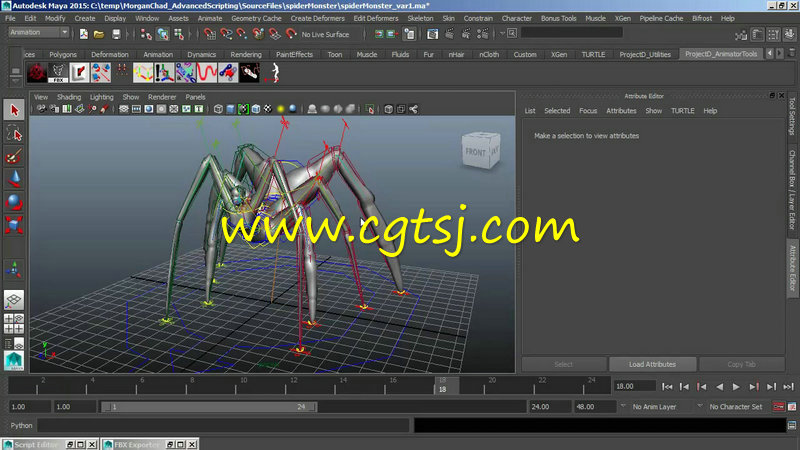Switch to single perspective view layout
The width and height of the screenshot is (800, 450).
coord(14,300)
